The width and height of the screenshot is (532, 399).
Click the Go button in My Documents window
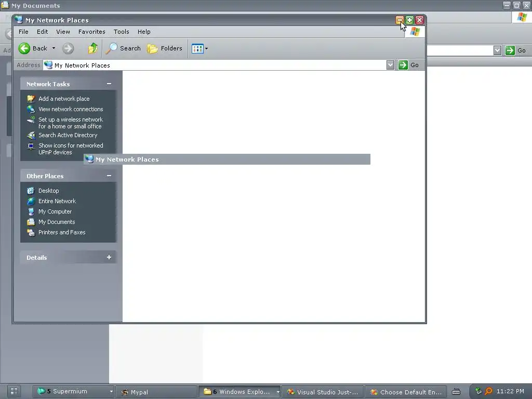[x=515, y=50]
